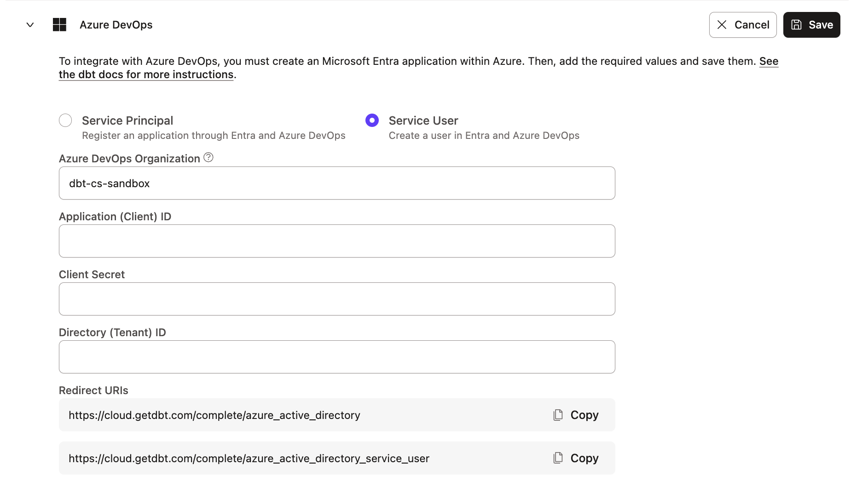Click the copy icon next to azure_active_directory URI
Viewport: 868px width, 493px height.
coord(558,414)
